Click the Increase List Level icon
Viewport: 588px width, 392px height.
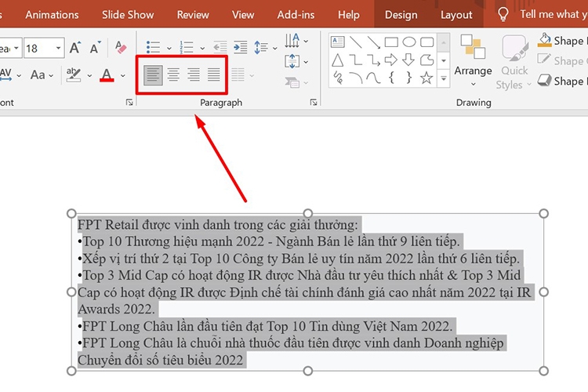[x=241, y=48]
